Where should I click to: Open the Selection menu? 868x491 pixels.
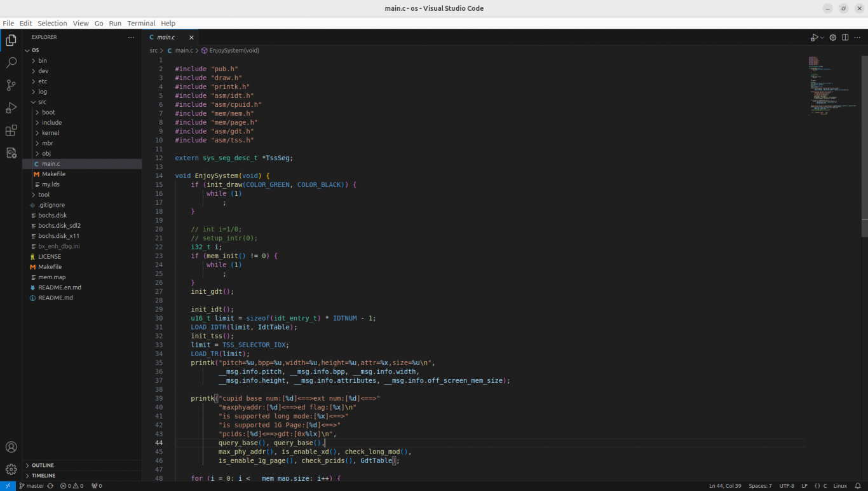tap(52, 23)
